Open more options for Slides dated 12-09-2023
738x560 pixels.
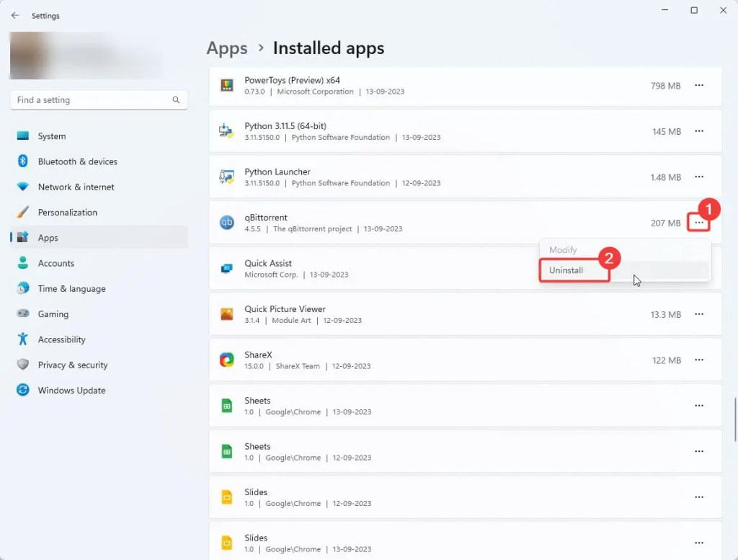(x=699, y=497)
